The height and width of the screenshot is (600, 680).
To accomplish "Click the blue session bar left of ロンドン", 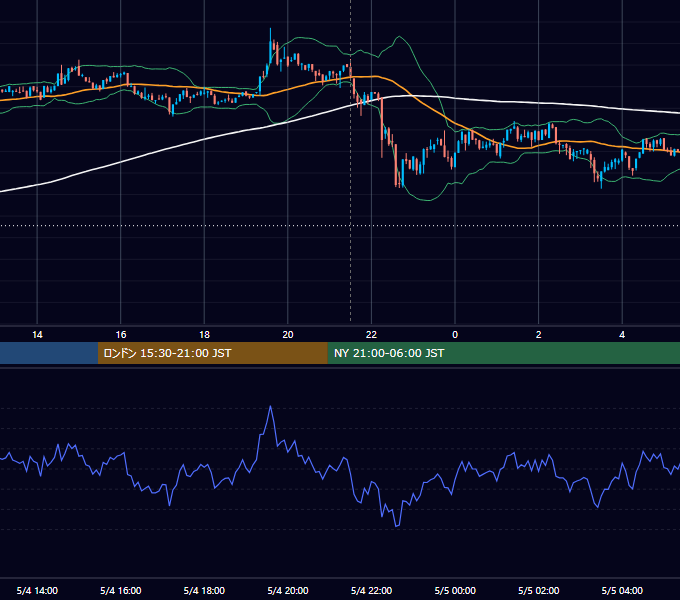I will (x=49, y=353).
